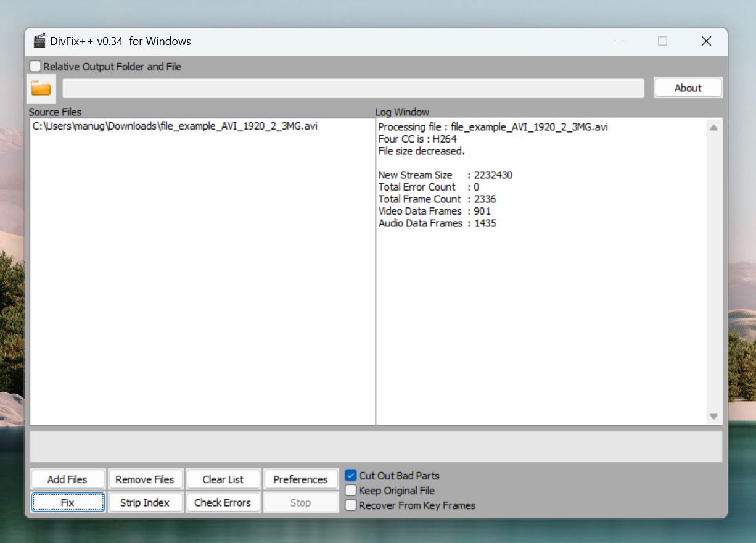Image resolution: width=756 pixels, height=543 pixels.
Task: Click the log window scroll-down arrow
Action: tap(713, 415)
